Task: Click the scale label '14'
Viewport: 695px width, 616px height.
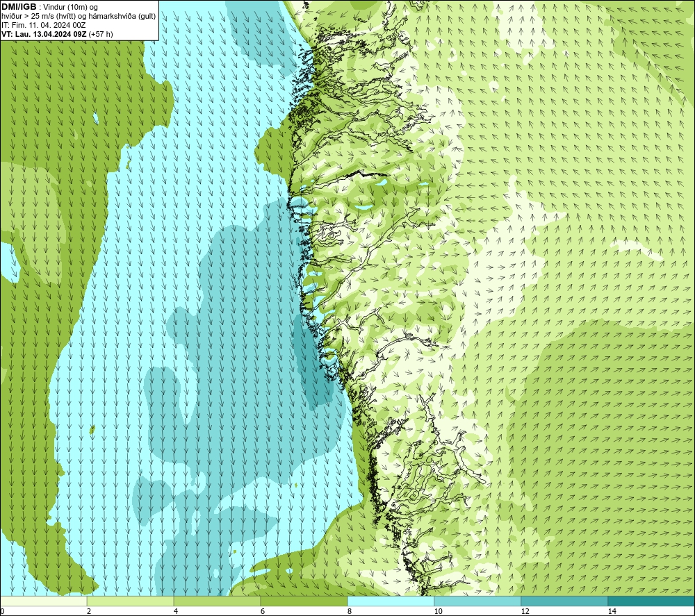Action: click(x=612, y=611)
